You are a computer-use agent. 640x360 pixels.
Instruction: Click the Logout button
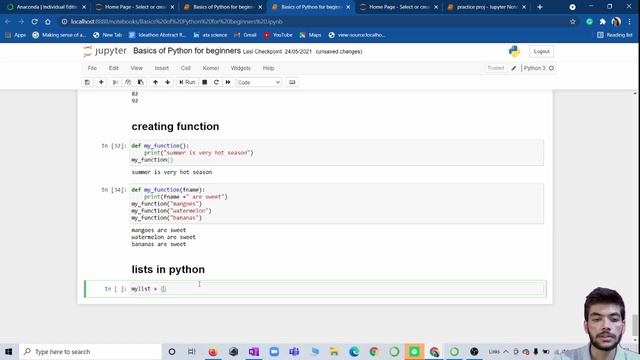(x=541, y=51)
